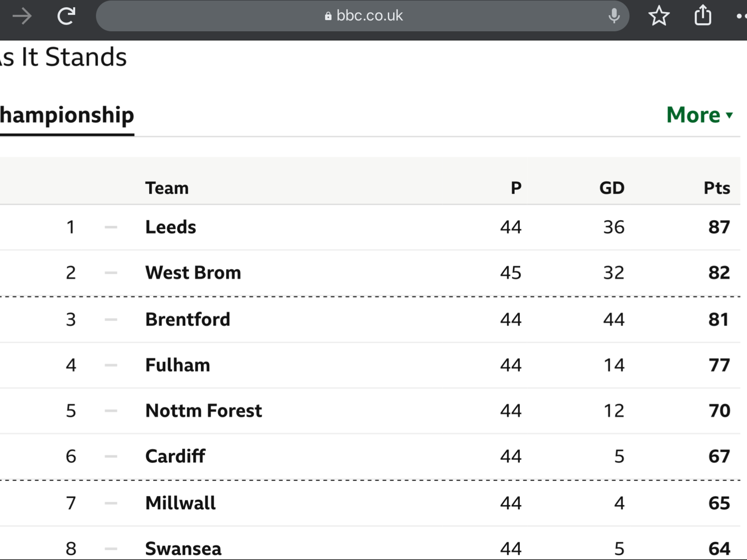Tap the lock icon beside bbc.co.uk

coord(328,16)
